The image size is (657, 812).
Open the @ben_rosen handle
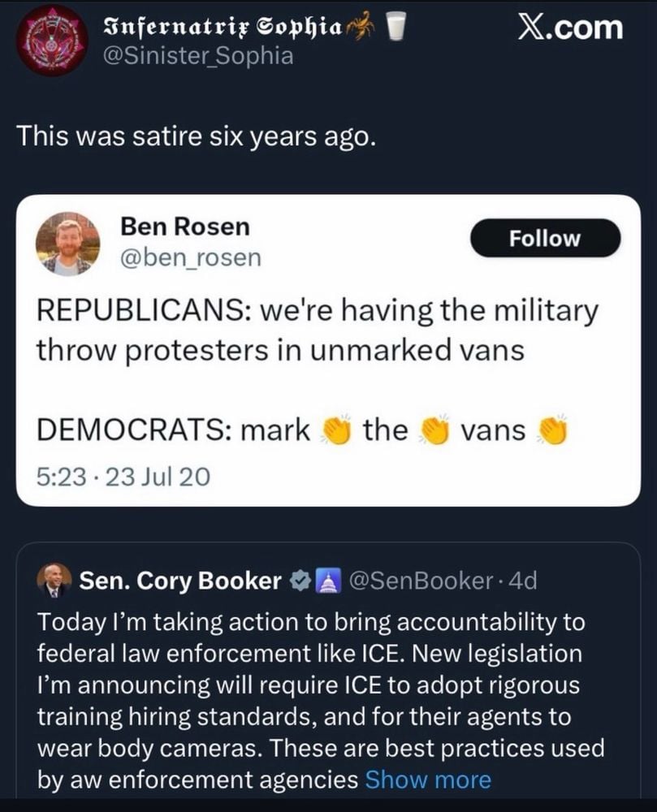(190, 257)
